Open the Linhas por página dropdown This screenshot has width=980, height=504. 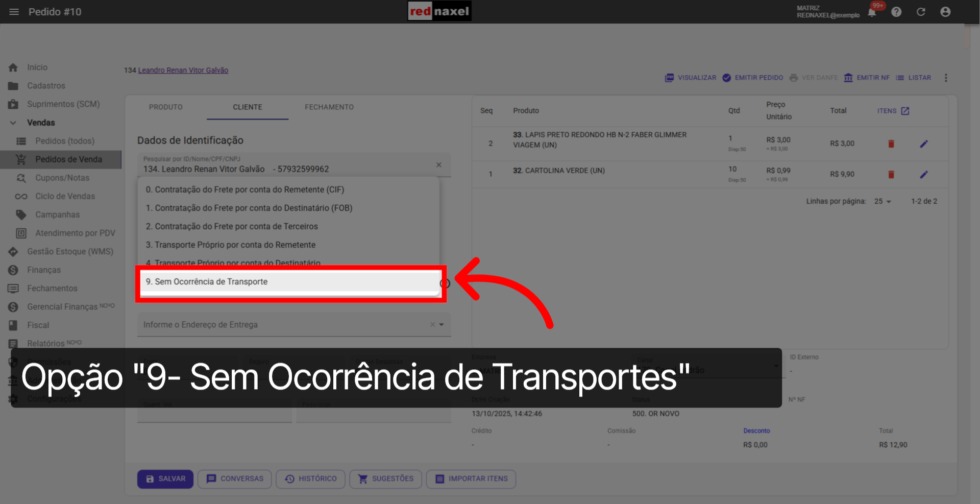882,201
